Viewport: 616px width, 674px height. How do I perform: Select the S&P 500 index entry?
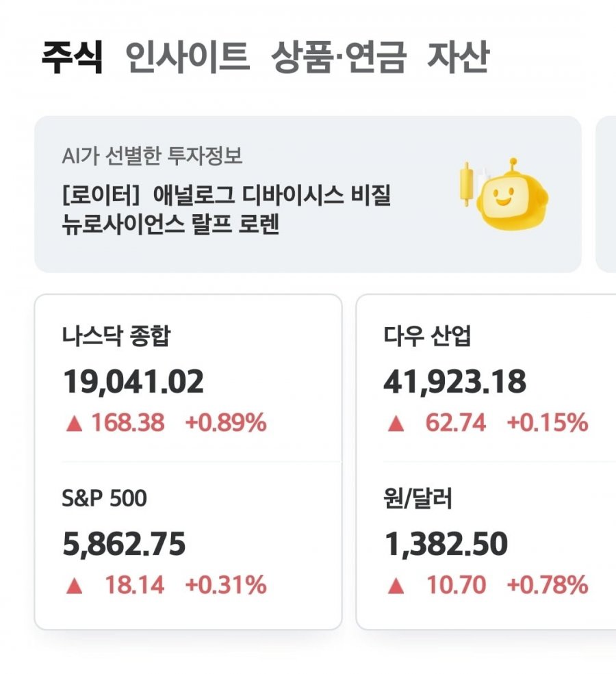(188, 543)
